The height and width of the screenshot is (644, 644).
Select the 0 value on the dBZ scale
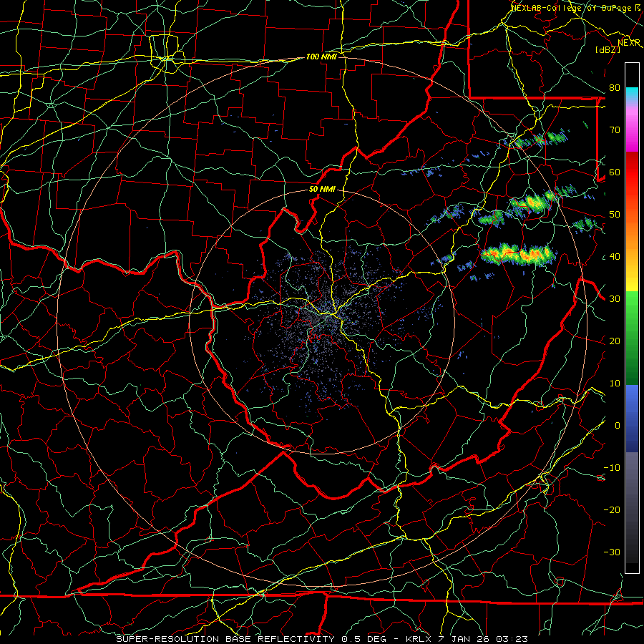tap(618, 426)
